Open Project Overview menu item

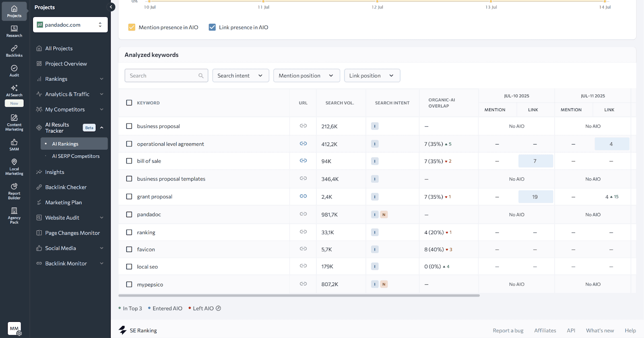click(x=66, y=64)
